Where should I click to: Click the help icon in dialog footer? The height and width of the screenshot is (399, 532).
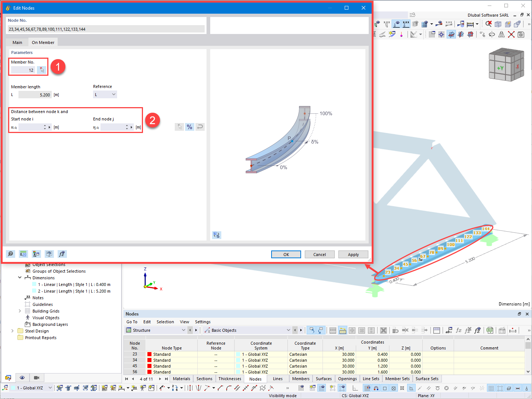pyautogui.click(x=11, y=254)
